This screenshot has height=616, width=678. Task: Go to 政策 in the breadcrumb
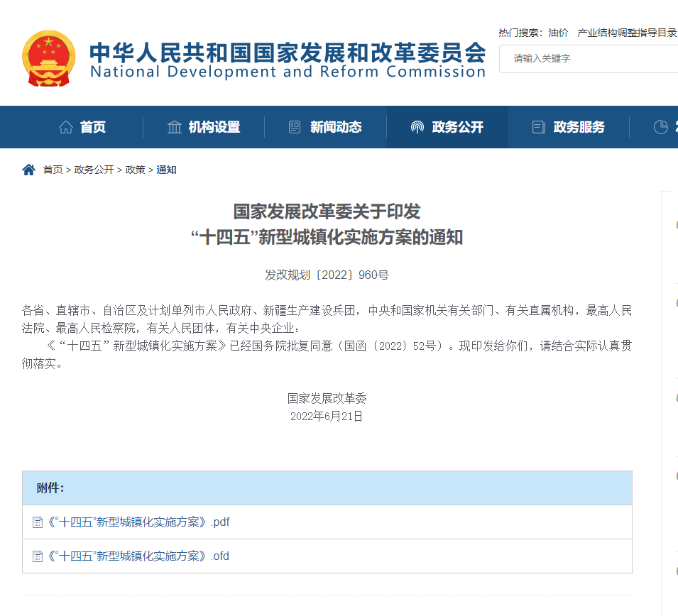pos(135,170)
